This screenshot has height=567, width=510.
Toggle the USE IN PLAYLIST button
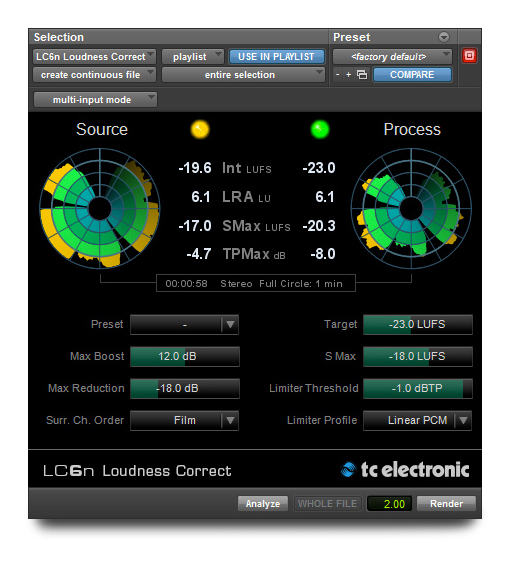click(x=276, y=56)
